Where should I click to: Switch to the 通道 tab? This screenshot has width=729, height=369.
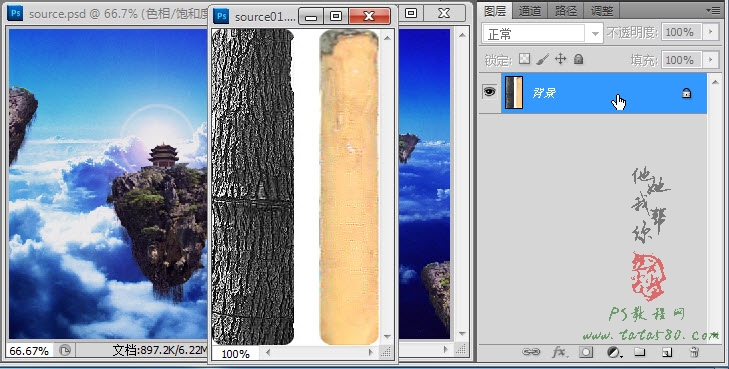click(x=530, y=10)
